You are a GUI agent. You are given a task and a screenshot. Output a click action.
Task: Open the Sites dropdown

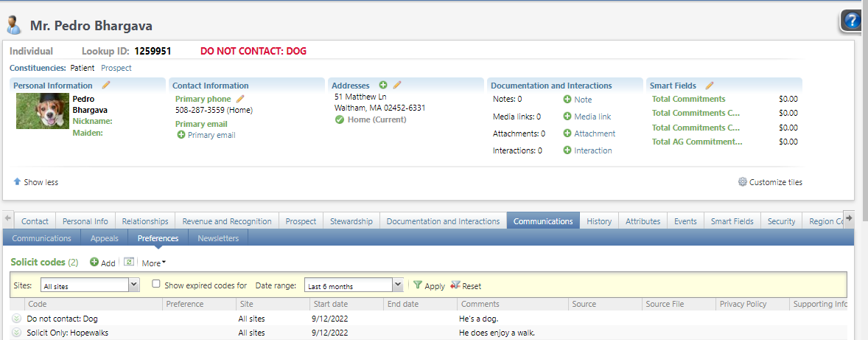[x=134, y=285]
